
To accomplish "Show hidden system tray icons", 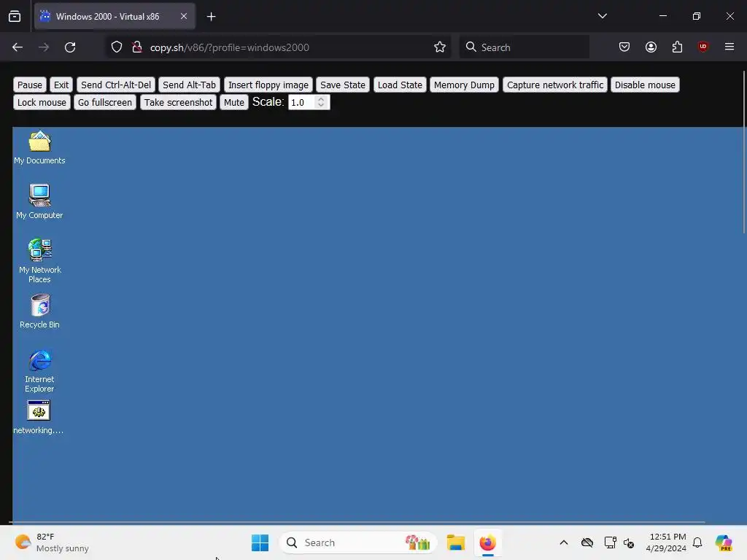I will tap(564, 542).
